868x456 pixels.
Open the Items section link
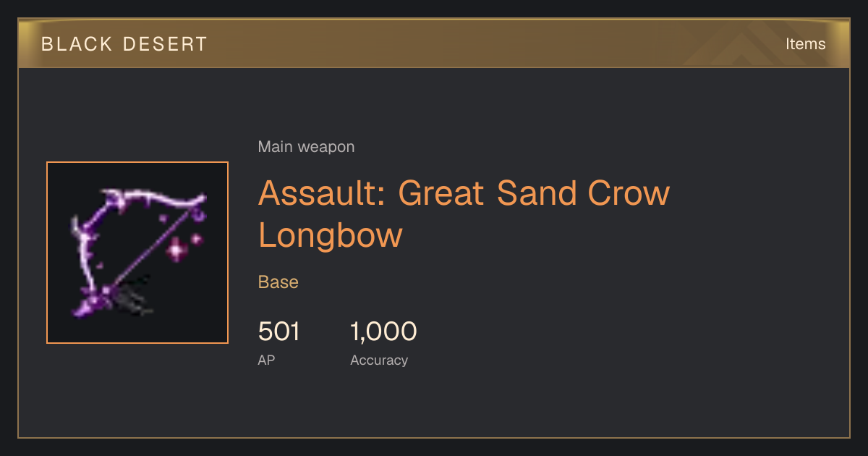(x=805, y=44)
